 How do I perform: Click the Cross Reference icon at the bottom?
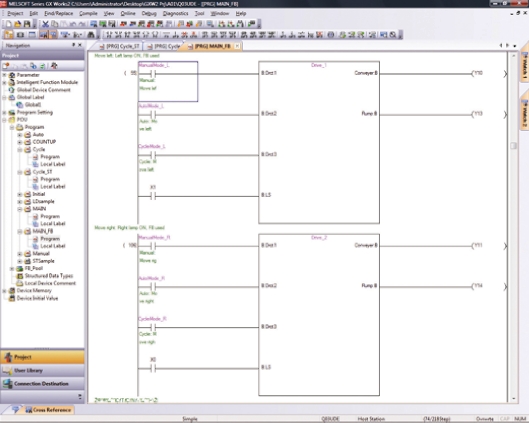(x=29, y=410)
